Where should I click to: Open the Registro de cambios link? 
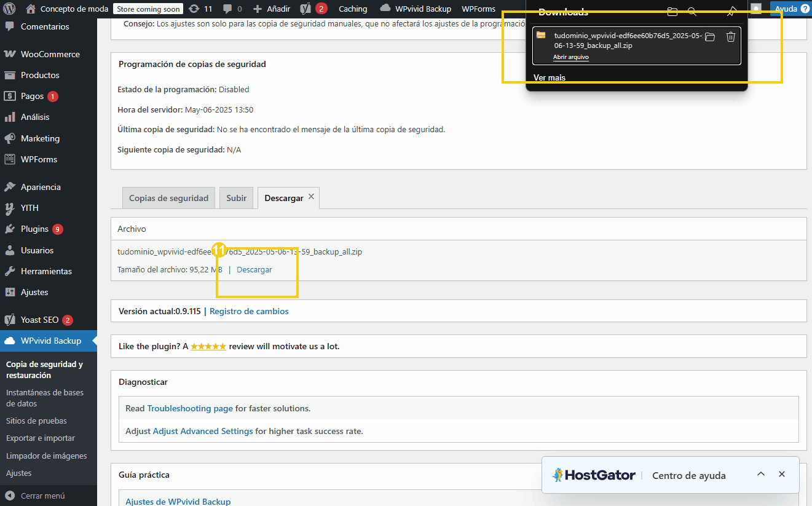click(x=249, y=311)
